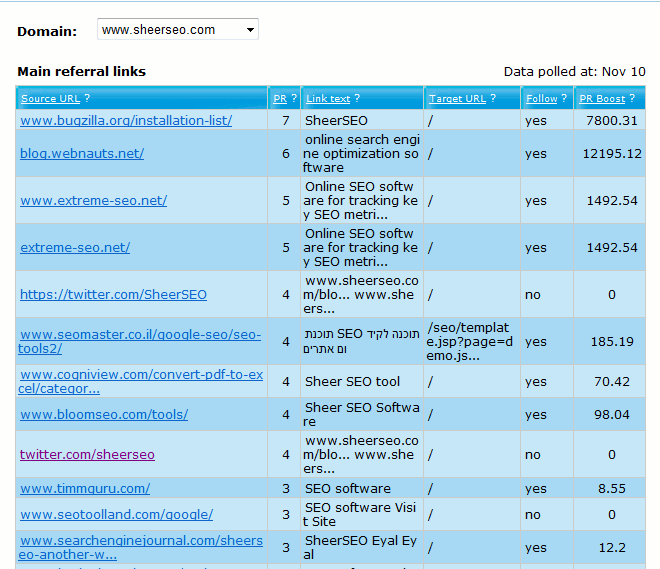The image size is (660, 569).
Task: Open https://twitter.com/SheerSEO link
Action: [113, 294]
